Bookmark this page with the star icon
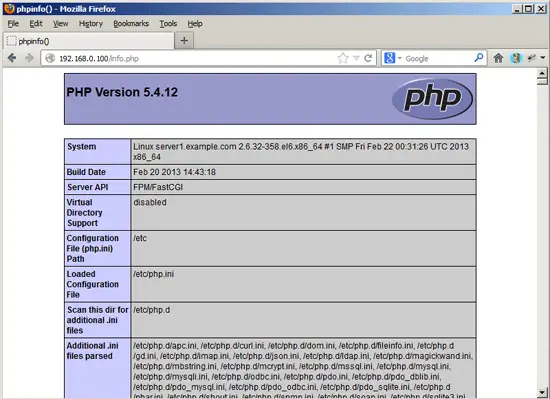 (x=343, y=58)
